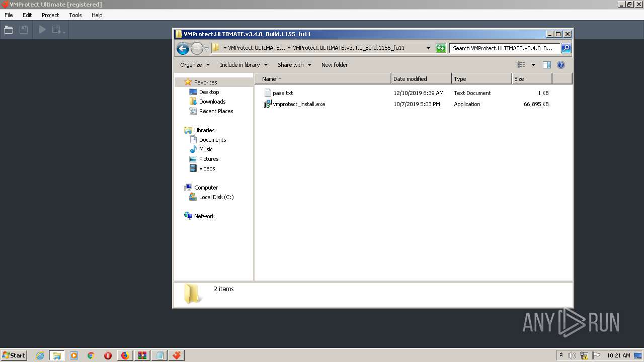Click the WinRAR taskbar icon
644x362 pixels.
coord(142,355)
